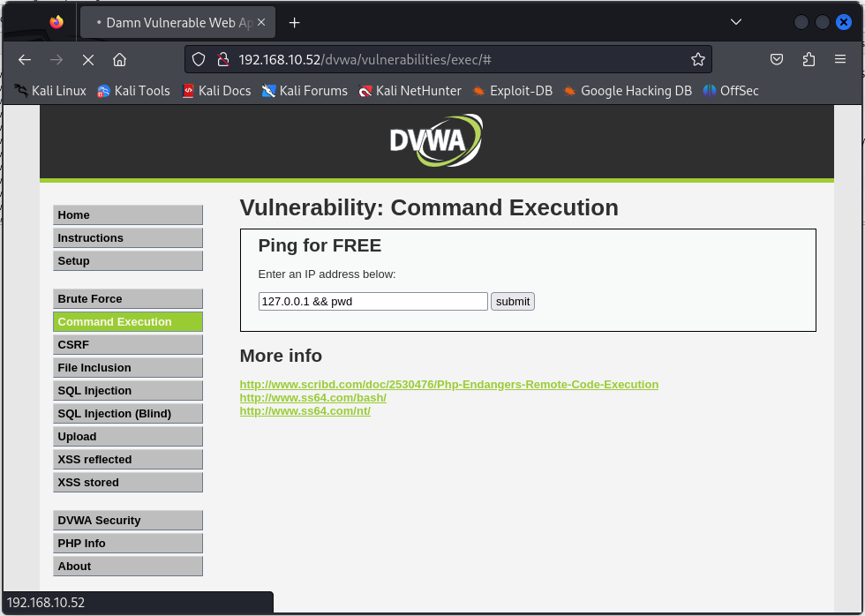
Task: Click the IP address input field
Action: 372,302
